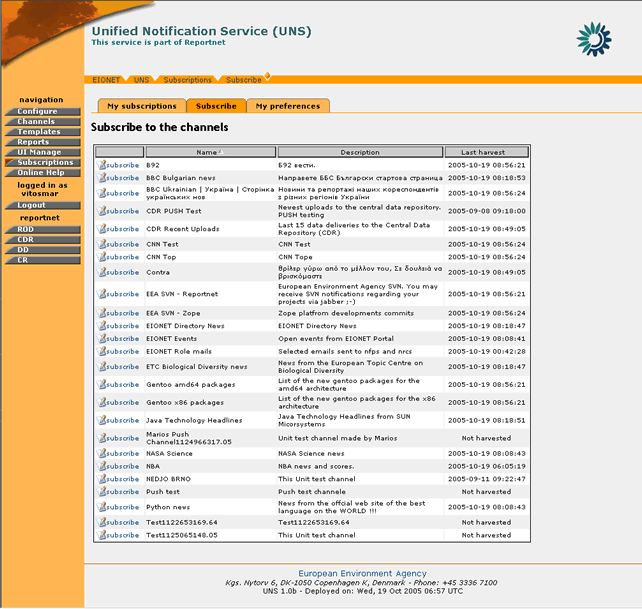Click 'NASA Science news' description cell
Viewport: 642px width, 609px height.
point(311,453)
